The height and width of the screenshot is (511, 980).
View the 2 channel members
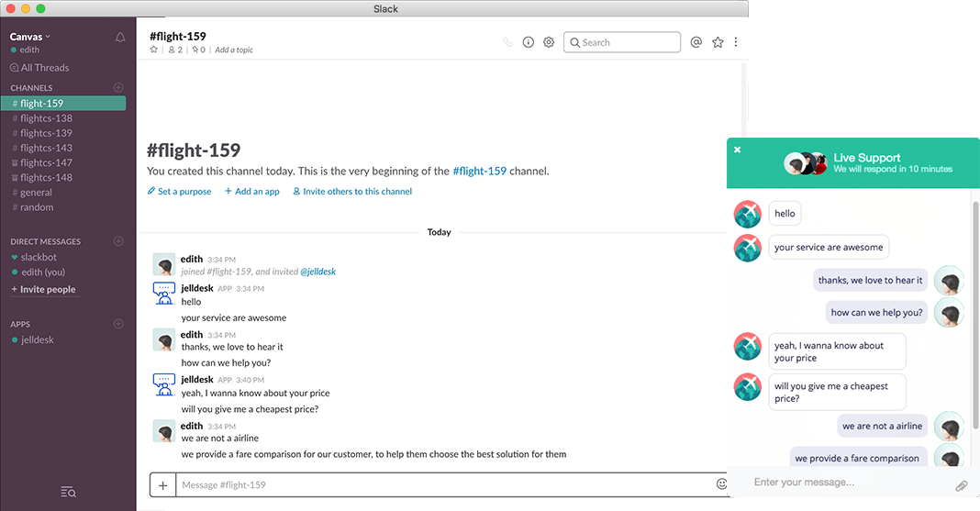(175, 50)
